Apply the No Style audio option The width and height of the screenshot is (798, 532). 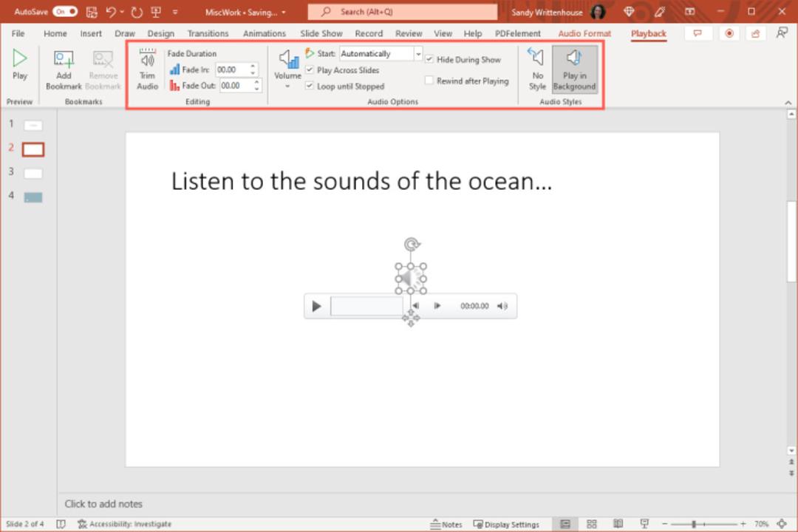[537, 69]
